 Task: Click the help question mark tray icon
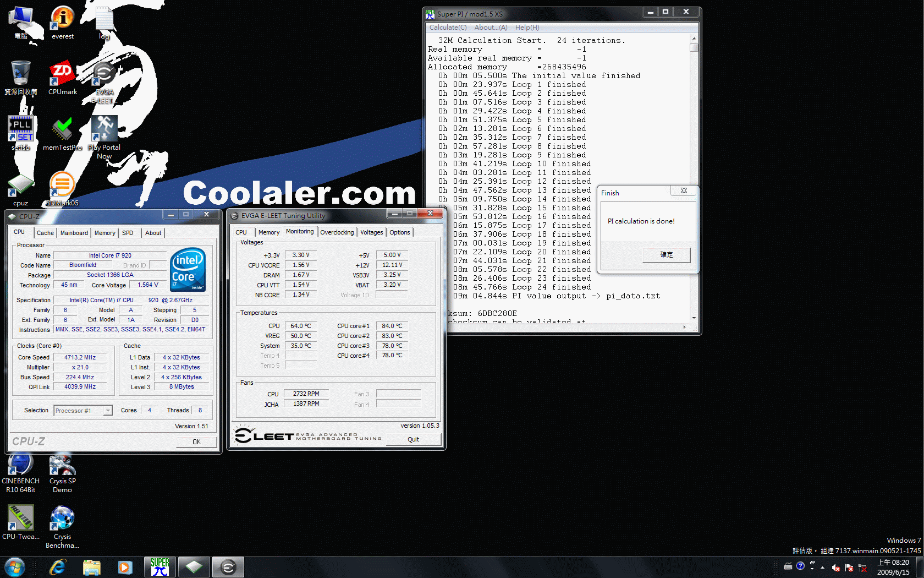(800, 566)
